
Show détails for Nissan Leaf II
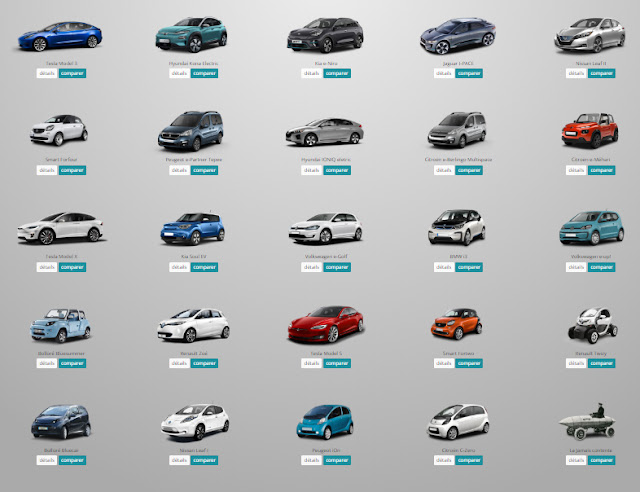[576, 73]
